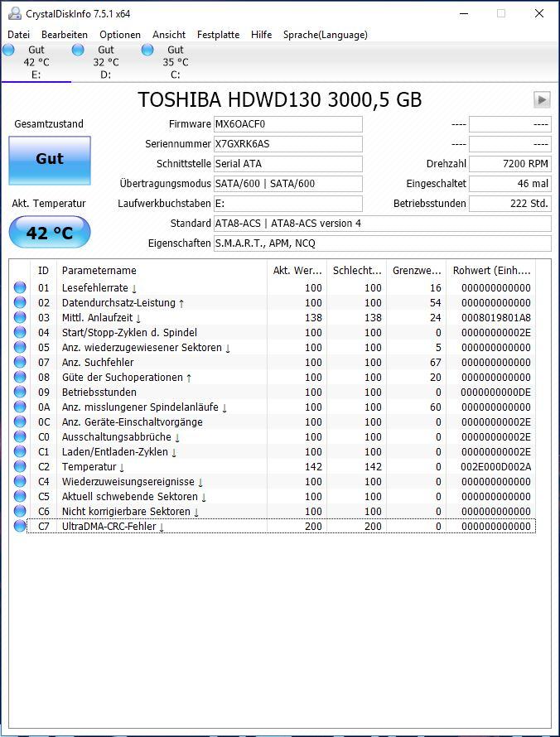Click the blue health orb on tab C:

147,50
